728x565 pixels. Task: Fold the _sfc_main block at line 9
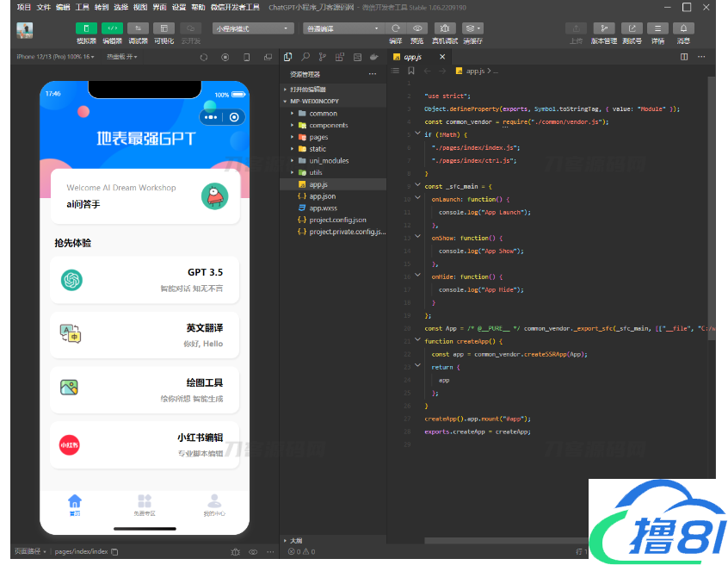click(417, 185)
